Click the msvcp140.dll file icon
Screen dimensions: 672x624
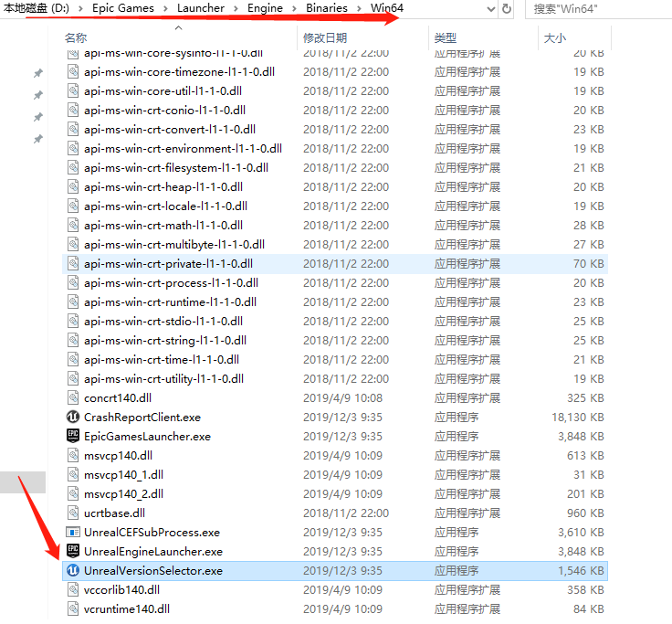point(73,456)
